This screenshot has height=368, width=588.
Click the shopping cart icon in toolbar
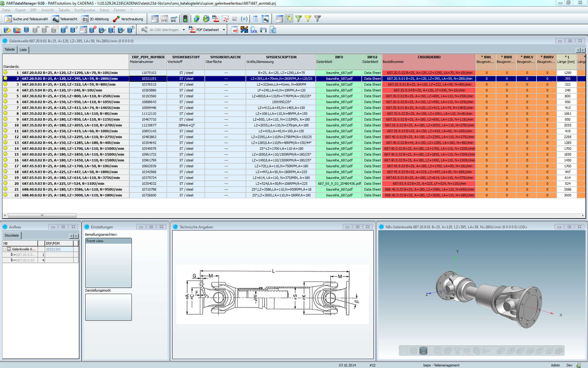pos(174,19)
